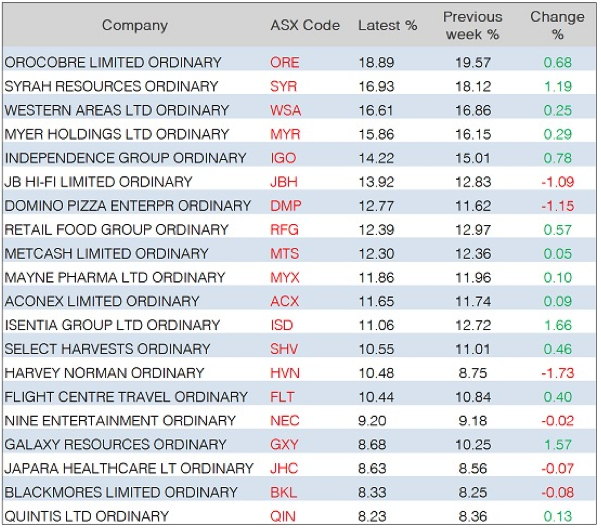Screen dimensions: 601x529
Task: Select the Latest % column header
Action: point(387,25)
